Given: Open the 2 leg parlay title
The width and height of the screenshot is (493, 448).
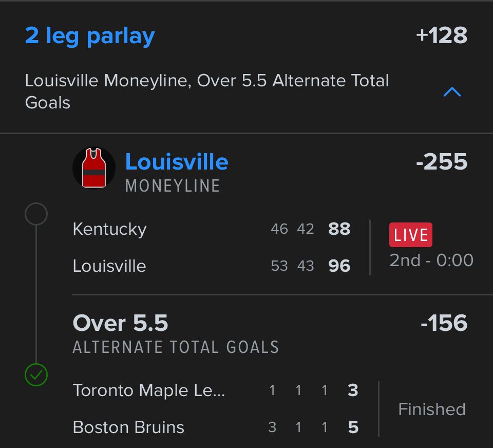Looking at the screenshot, I should coord(90,36).
